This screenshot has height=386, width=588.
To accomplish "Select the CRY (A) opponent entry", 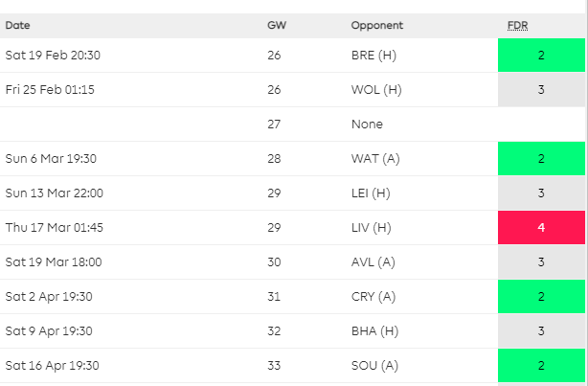I will click(374, 296).
